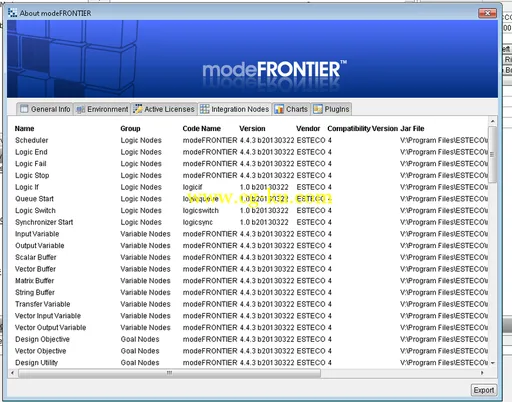Click the modeFRONTIER title bar icon
The height and width of the screenshot is (402, 512).
pyautogui.click(x=12, y=13)
